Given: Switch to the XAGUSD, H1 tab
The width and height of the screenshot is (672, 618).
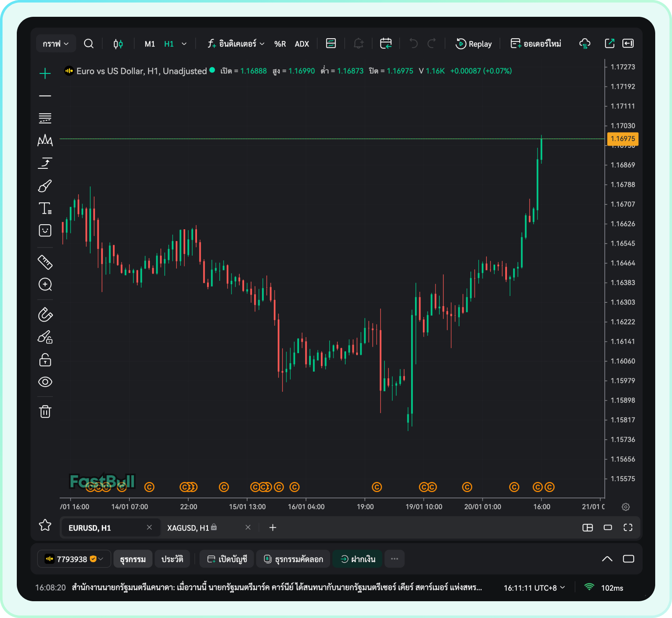Looking at the screenshot, I should 188,528.
